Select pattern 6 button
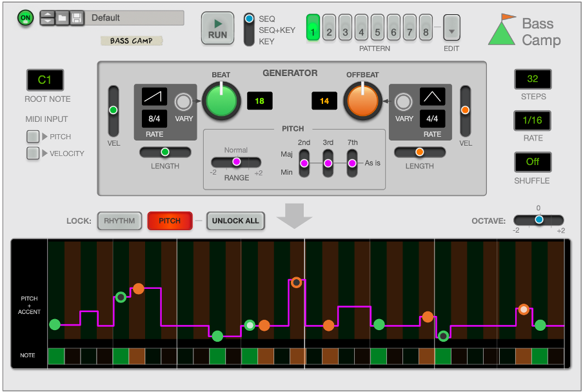Screen dimensions: 583x392 [x=393, y=28]
